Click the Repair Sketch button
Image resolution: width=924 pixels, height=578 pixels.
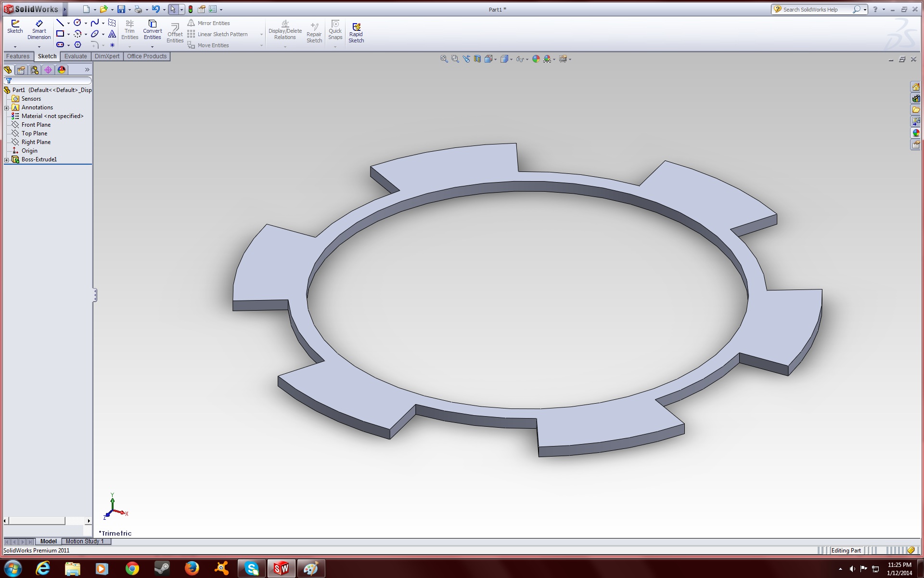[314, 33]
